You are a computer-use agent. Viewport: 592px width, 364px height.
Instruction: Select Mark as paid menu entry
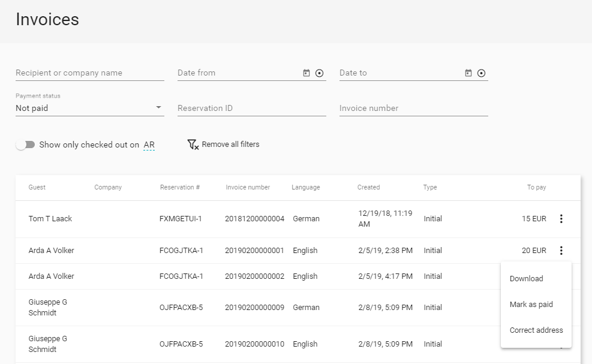(x=531, y=305)
